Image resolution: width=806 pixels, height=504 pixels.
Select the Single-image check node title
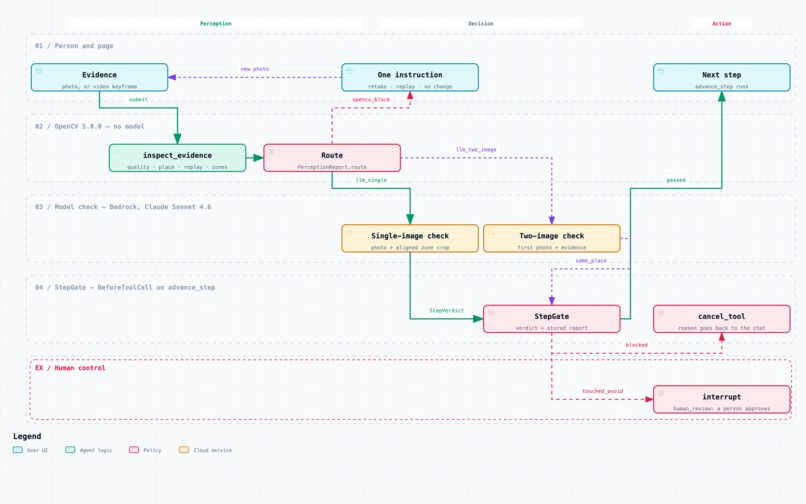click(x=410, y=236)
